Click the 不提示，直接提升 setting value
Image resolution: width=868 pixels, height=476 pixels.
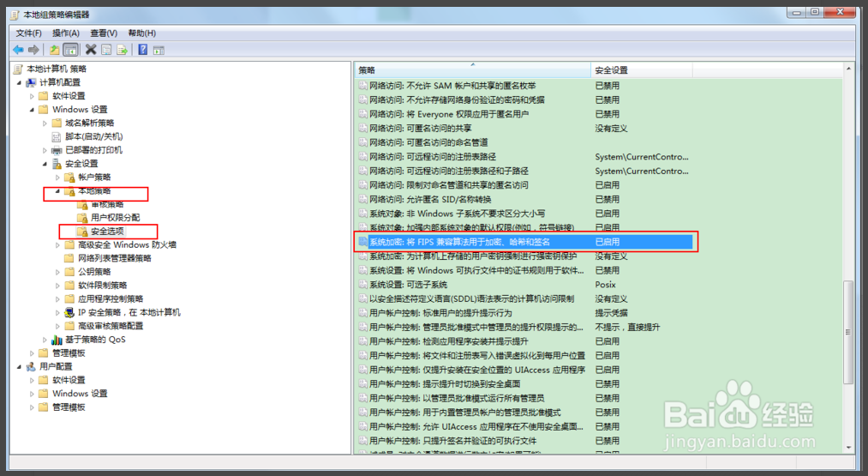pos(627,328)
